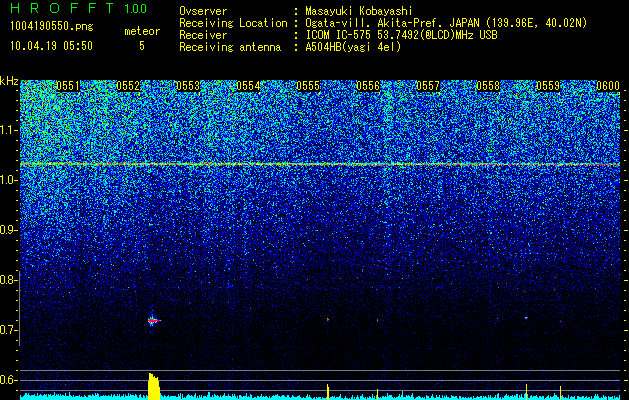
Task: Click the 0551 time marker
Action: (x=68, y=86)
